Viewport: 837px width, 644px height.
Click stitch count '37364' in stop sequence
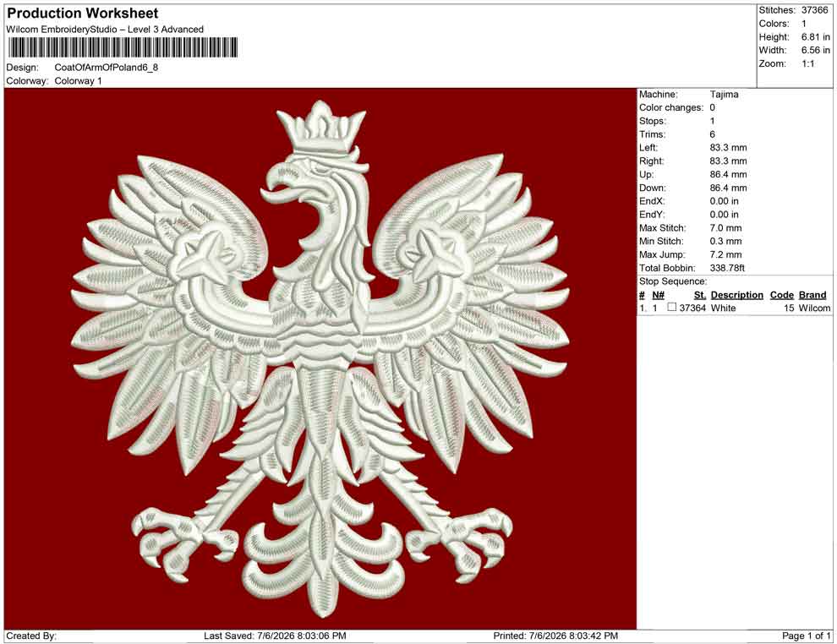click(x=692, y=308)
